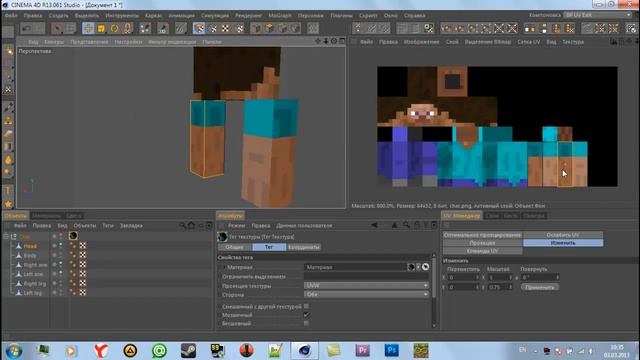Open the Windows Start menu

[x=14, y=351]
